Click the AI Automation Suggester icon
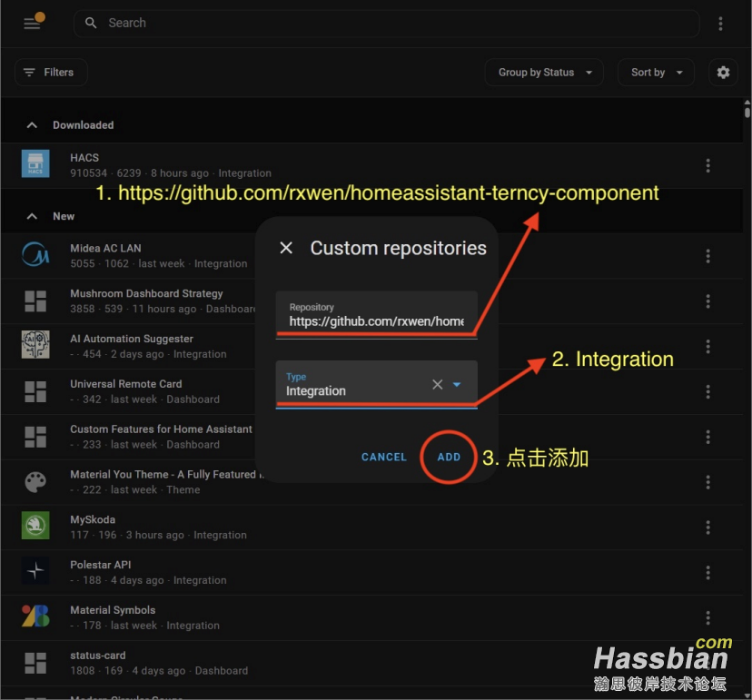752x700 pixels. pos(35,345)
